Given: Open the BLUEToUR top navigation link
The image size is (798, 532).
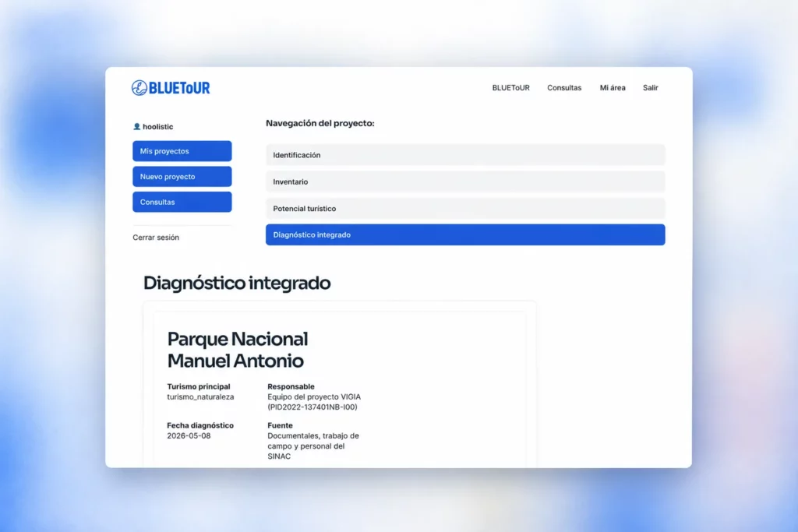Looking at the screenshot, I should [x=510, y=87].
